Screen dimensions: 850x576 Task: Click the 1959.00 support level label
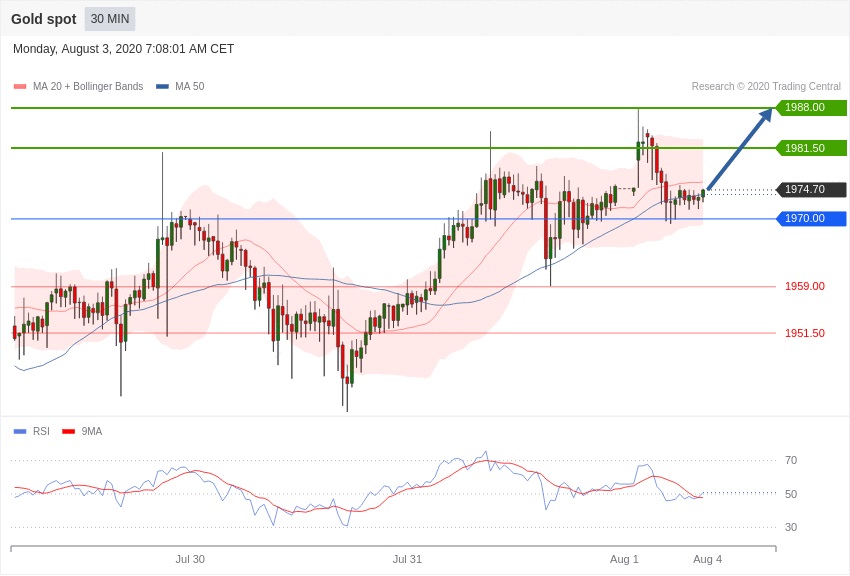coord(804,286)
